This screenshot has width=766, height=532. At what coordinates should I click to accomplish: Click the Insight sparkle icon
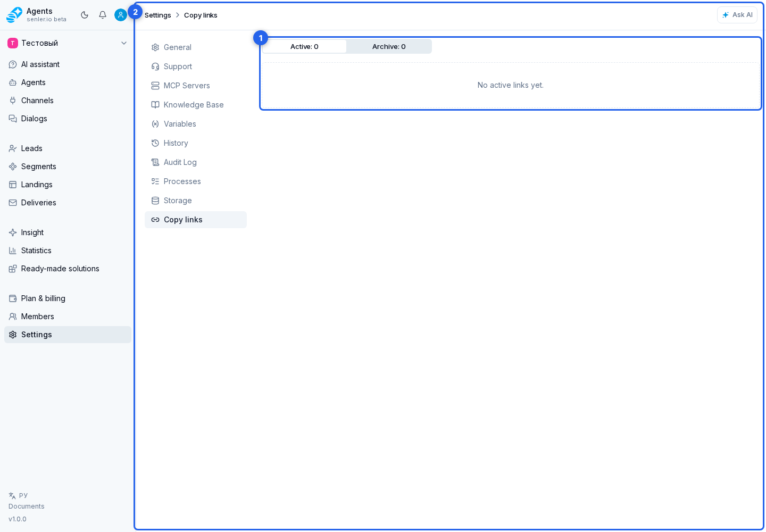13,232
